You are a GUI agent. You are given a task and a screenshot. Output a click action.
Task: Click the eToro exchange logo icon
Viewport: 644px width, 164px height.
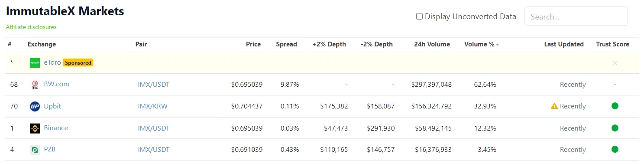[x=35, y=63]
